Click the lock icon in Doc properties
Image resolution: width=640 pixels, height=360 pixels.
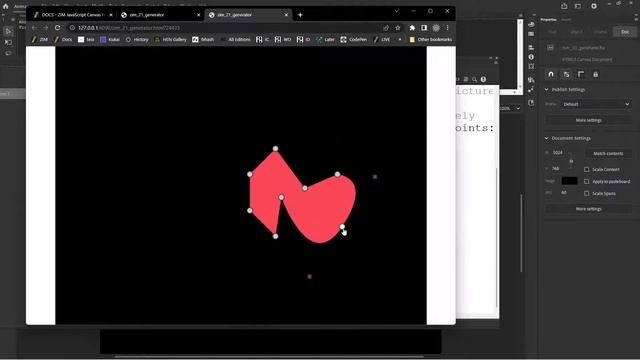[596, 74]
